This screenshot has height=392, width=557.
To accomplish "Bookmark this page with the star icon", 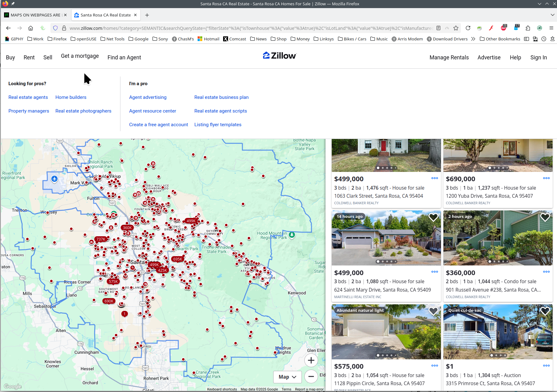I will pyautogui.click(x=456, y=28).
